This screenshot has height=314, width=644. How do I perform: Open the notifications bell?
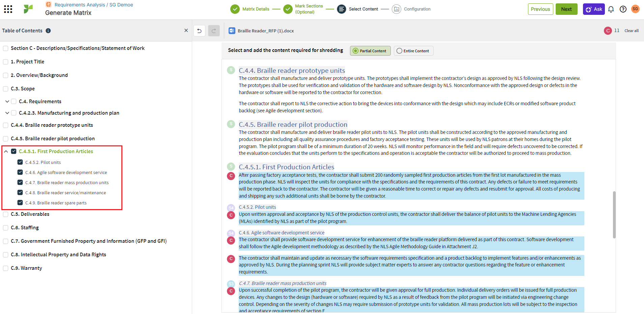click(611, 9)
